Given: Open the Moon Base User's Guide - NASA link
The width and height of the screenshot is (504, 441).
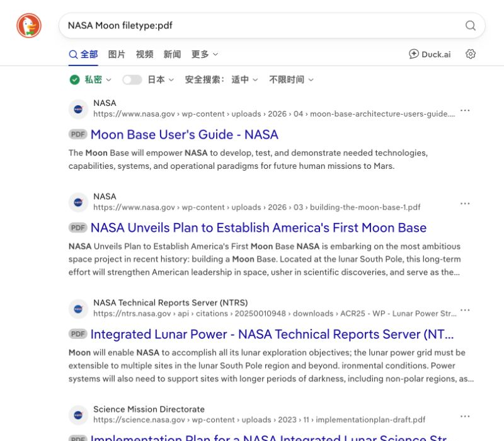Looking at the screenshot, I should click(x=185, y=134).
